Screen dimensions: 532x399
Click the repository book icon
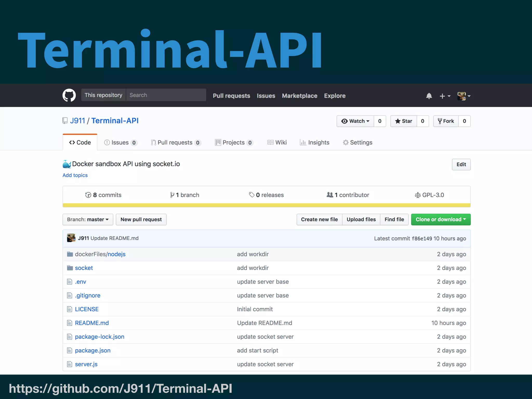coord(65,121)
